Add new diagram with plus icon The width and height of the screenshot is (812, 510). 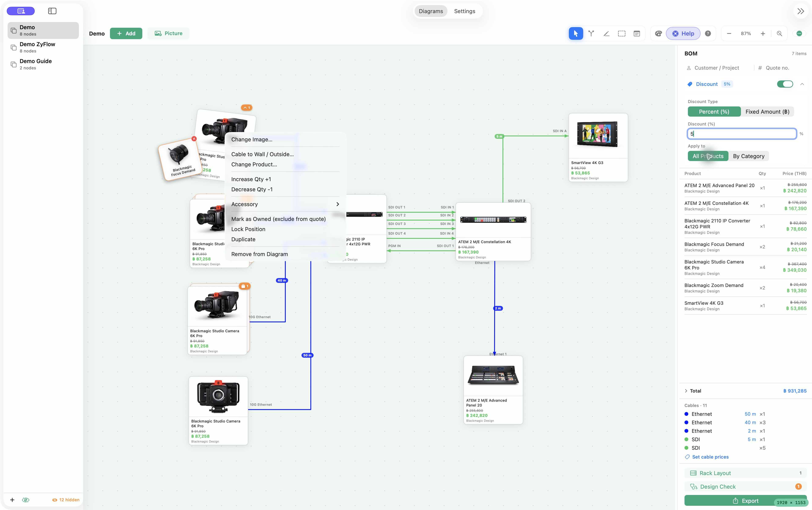coord(12,500)
